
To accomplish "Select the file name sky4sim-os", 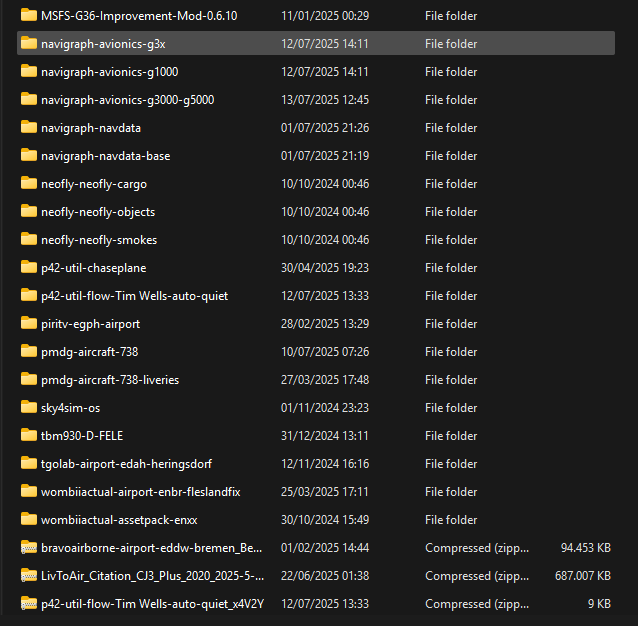I will (x=70, y=408).
